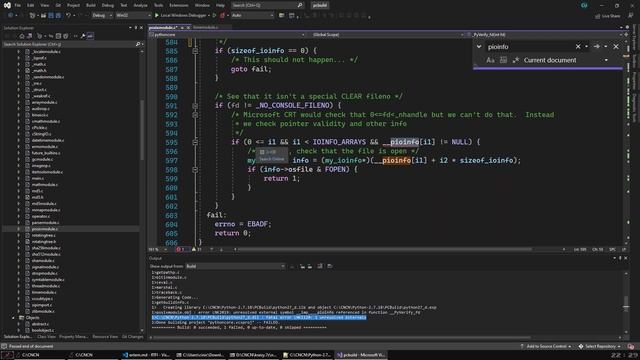640x360 pixels.
Task: Close the Find widget
Action: coord(616,47)
